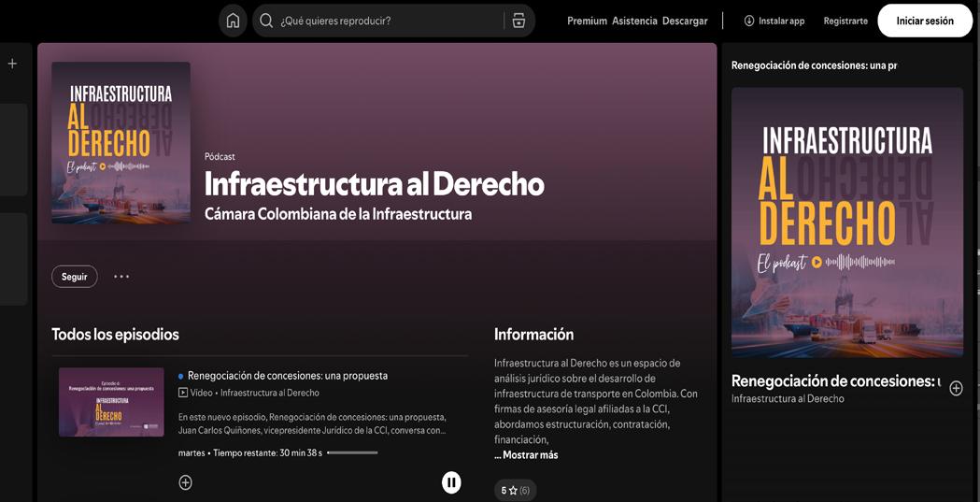Click the Tiempo restante: 30 min 38 s text
This screenshot has height=502, width=980.
pos(267,452)
